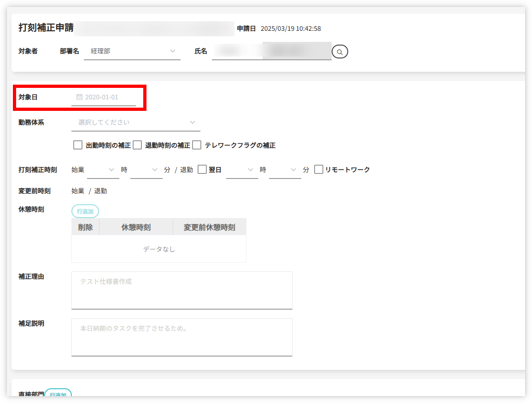The width and height of the screenshot is (532, 403).
Task: Open the 退勤 minute dropdown
Action: pyautogui.click(x=285, y=170)
